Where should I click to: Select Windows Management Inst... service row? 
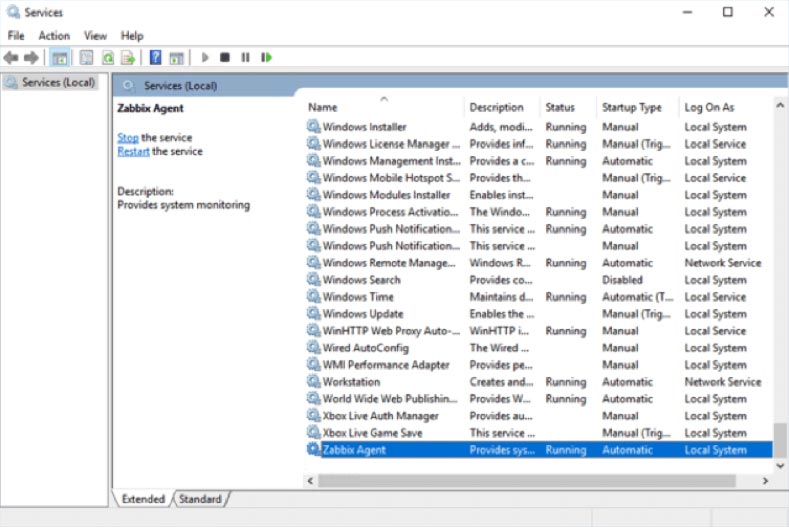(539, 161)
